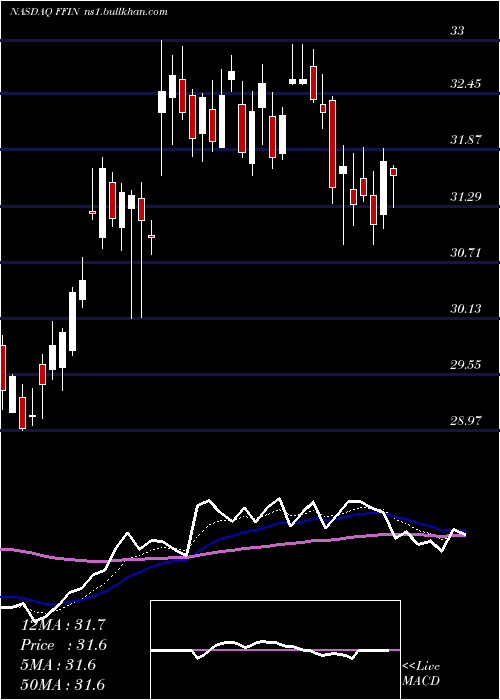Click the 5MA : 31.6 readout

coord(58,665)
